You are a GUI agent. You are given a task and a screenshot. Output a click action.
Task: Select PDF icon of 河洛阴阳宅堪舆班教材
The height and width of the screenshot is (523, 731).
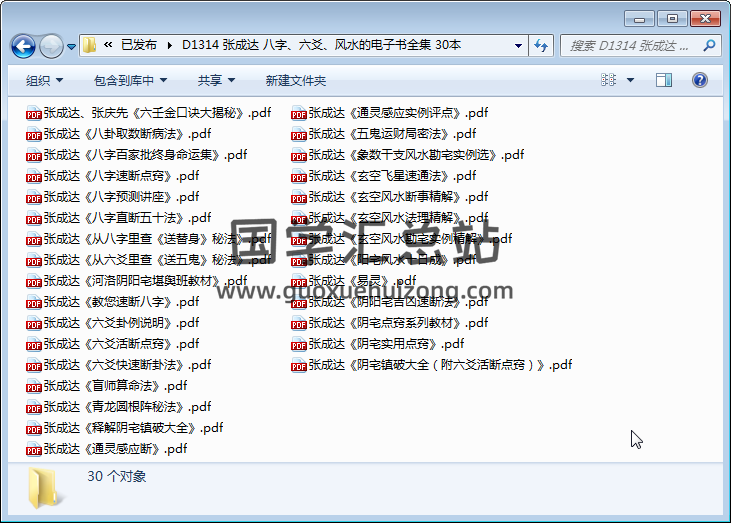(x=34, y=281)
